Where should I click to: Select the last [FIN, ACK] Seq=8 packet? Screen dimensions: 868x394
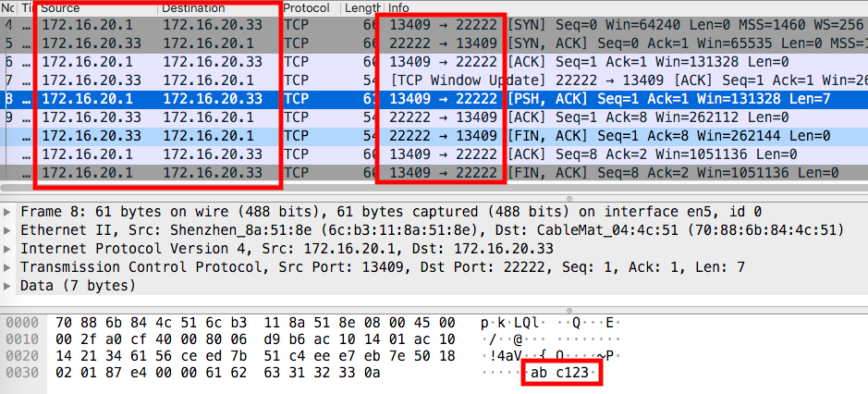click(x=434, y=173)
